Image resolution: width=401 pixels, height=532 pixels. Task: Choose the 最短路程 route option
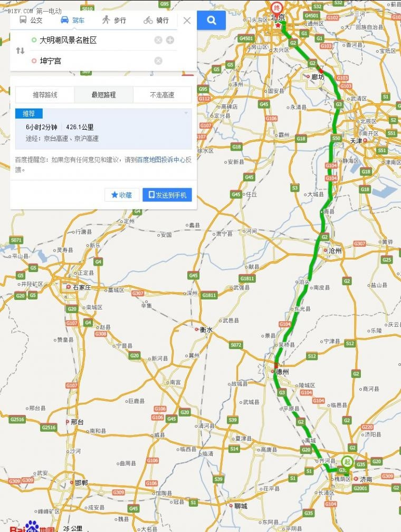click(103, 95)
